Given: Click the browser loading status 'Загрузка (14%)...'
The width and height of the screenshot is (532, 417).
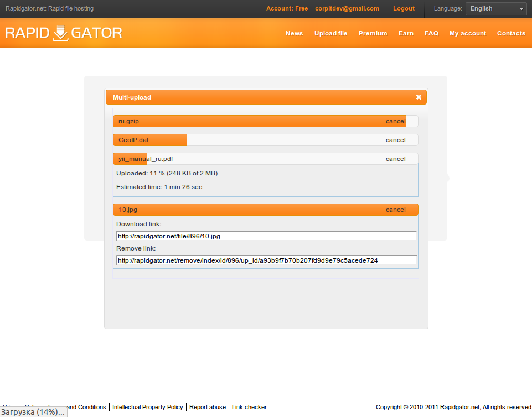Looking at the screenshot, I should 33,412.
